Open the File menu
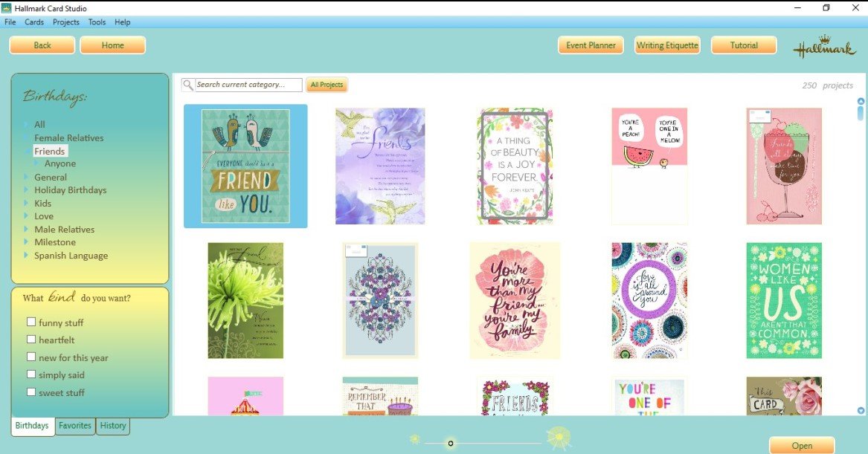Screen dimensions: 868x454 coord(10,22)
